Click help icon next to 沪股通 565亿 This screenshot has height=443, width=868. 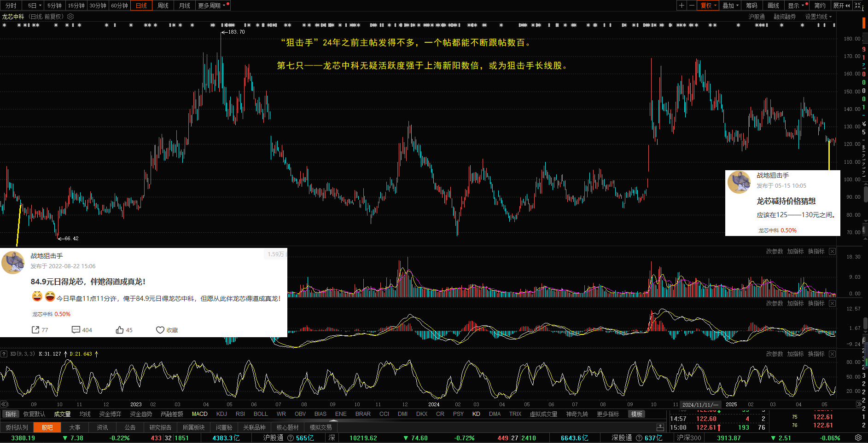click(291, 438)
